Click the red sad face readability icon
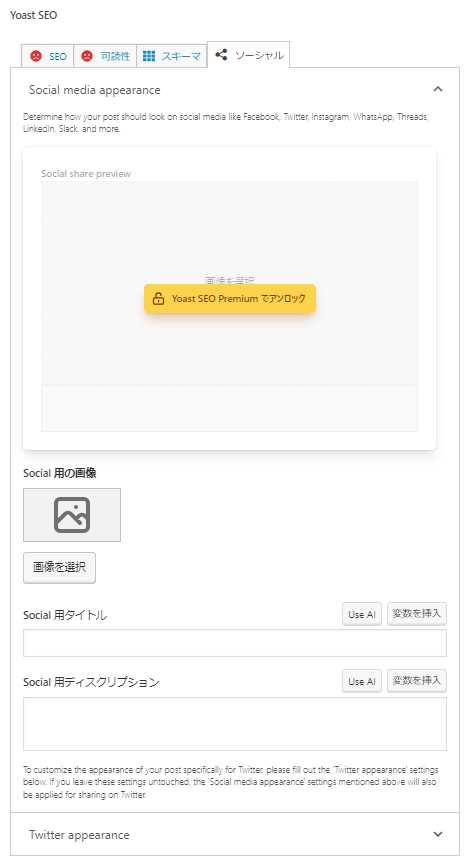This screenshot has height=866, width=468. point(87,56)
